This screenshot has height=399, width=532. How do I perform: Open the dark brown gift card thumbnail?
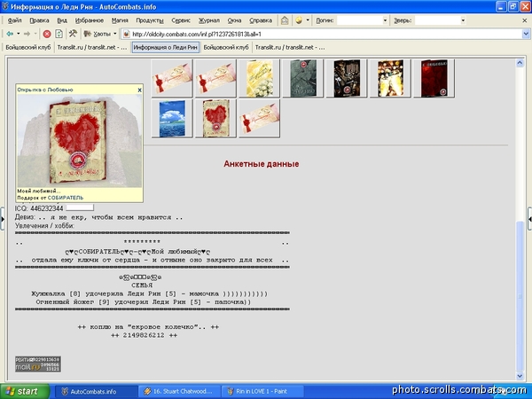coord(347,78)
